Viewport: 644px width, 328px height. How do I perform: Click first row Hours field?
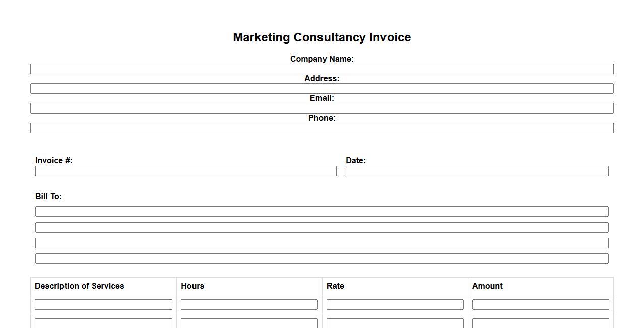(x=249, y=305)
